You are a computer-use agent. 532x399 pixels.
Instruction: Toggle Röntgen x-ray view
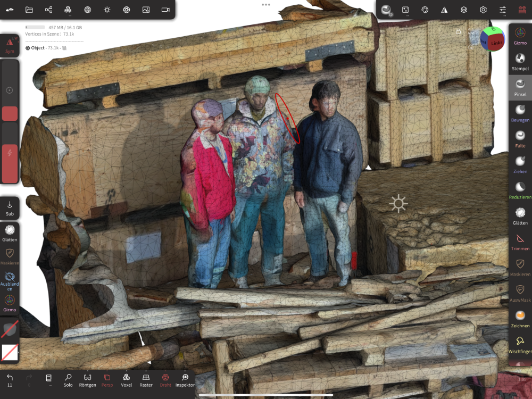click(x=87, y=380)
